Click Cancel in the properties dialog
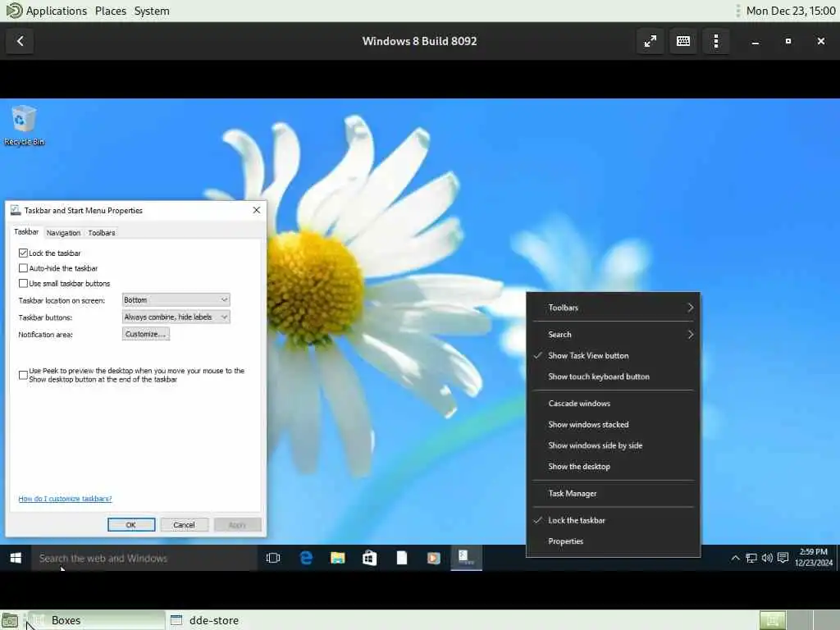 pyautogui.click(x=184, y=524)
